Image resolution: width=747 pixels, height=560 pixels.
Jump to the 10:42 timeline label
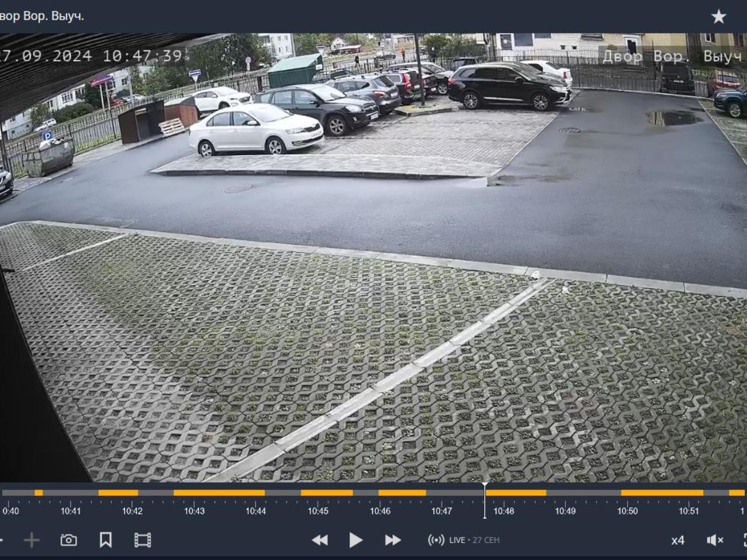(132, 511)
